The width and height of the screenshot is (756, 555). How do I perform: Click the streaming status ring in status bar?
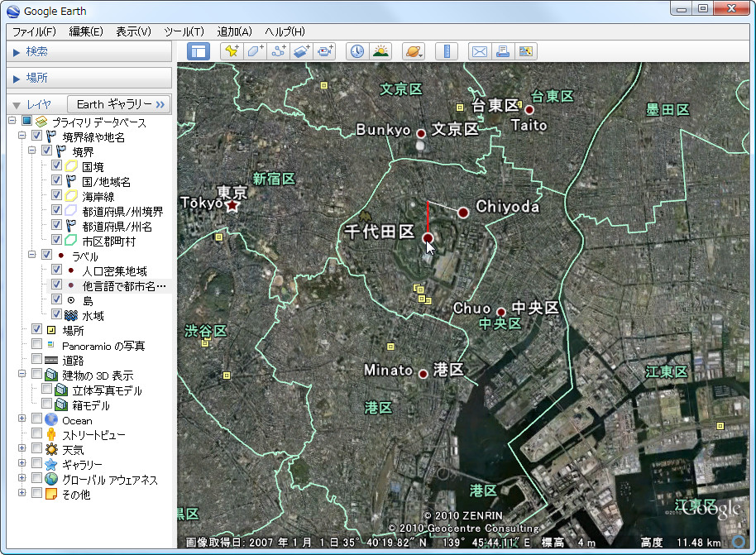738,542
